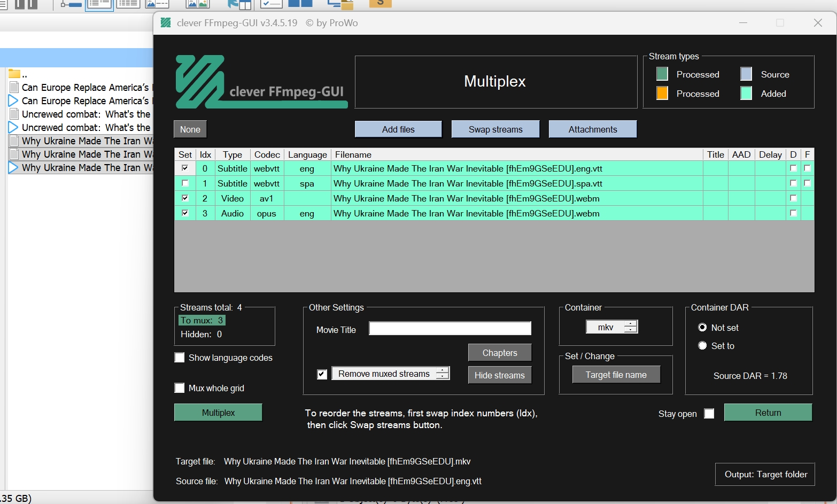
Task: Click the mint Added stream type swatch
Action: pyautogui.click(x=746, y=93)
